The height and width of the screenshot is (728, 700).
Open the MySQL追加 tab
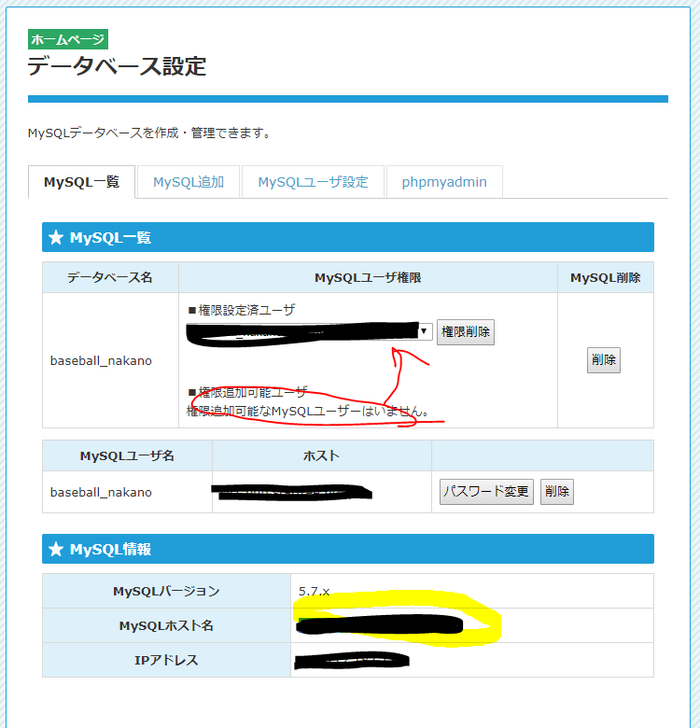click(189, 182)
